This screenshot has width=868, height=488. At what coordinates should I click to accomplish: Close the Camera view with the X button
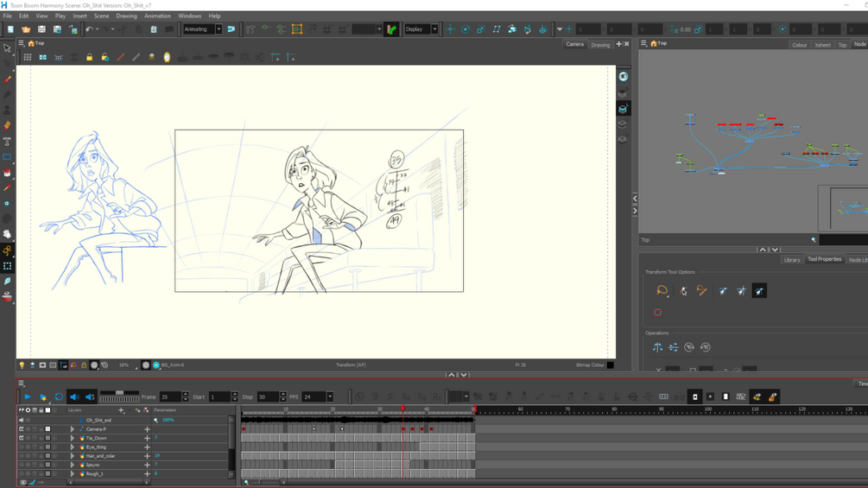(x=627, y=44)
